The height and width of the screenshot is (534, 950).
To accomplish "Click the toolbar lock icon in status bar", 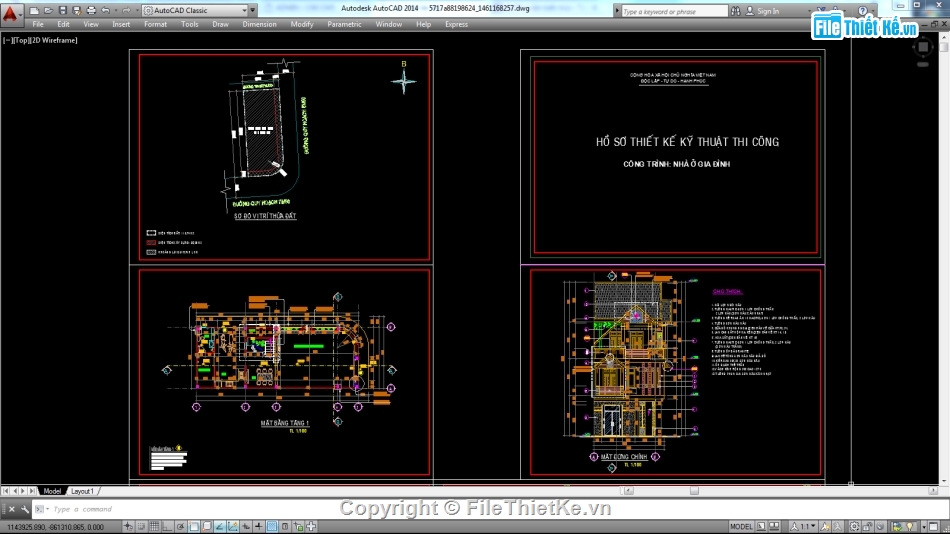I will point(868,527).
